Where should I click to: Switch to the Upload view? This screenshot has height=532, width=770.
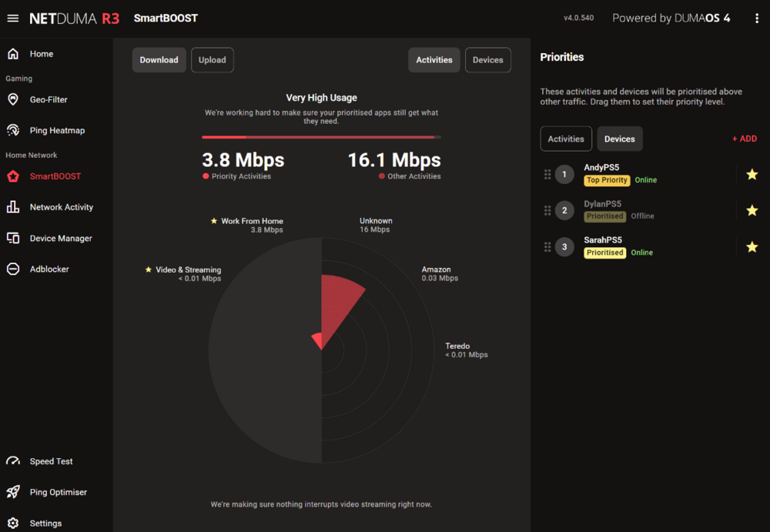tap(213, 60)
